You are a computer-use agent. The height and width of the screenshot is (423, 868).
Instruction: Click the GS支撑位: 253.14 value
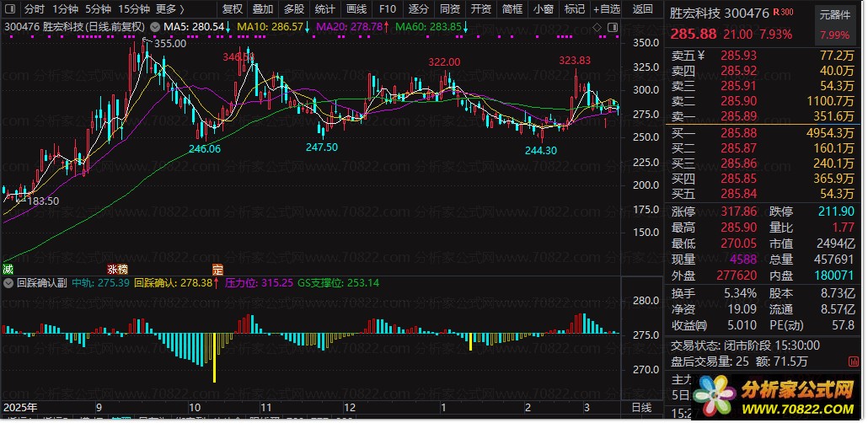pyautogui.click(x=338, y=283)
